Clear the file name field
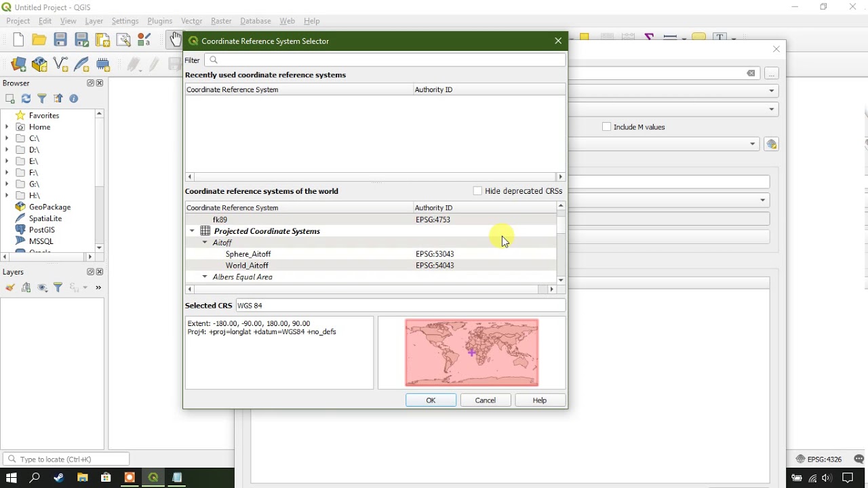 (x=751, y=73)
